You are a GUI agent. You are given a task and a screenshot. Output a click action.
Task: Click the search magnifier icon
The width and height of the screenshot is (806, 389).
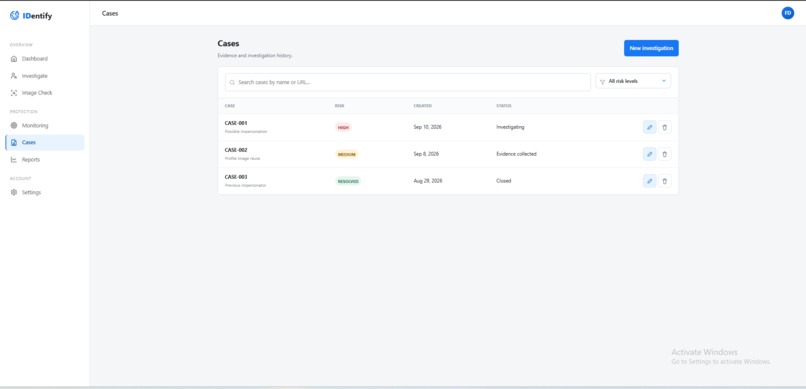(x=232, y=82)
